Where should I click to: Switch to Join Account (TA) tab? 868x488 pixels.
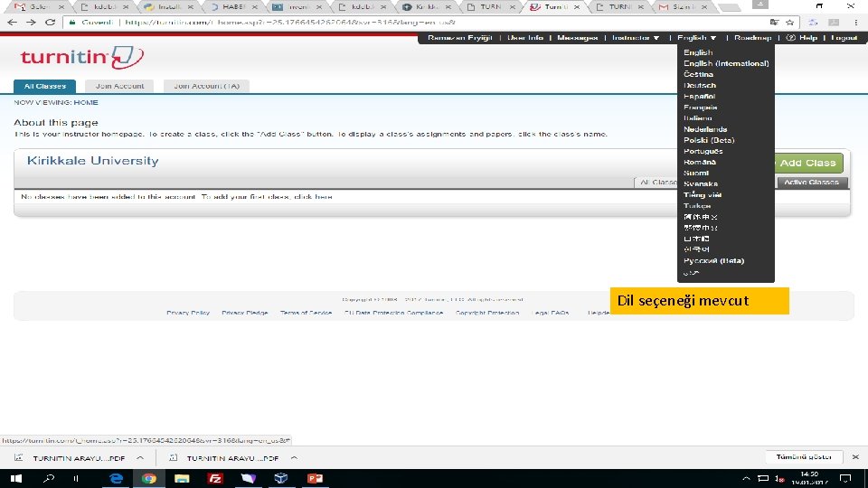[x=206, y=87]
